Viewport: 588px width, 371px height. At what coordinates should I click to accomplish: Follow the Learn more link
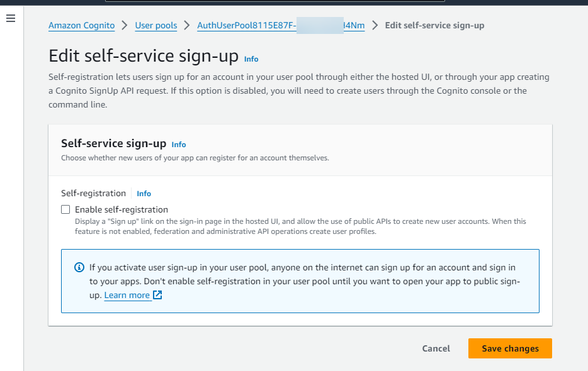pyautogui.click(x=127, y=295)
